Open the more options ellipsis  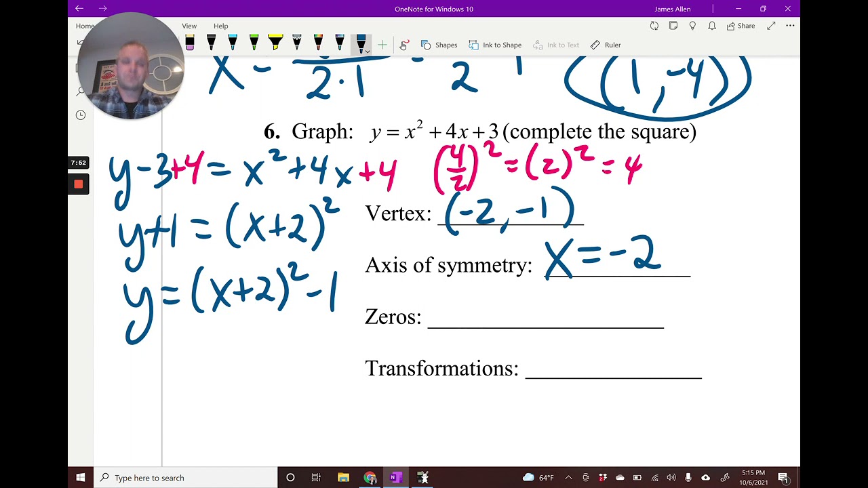(x=790, y=26)
